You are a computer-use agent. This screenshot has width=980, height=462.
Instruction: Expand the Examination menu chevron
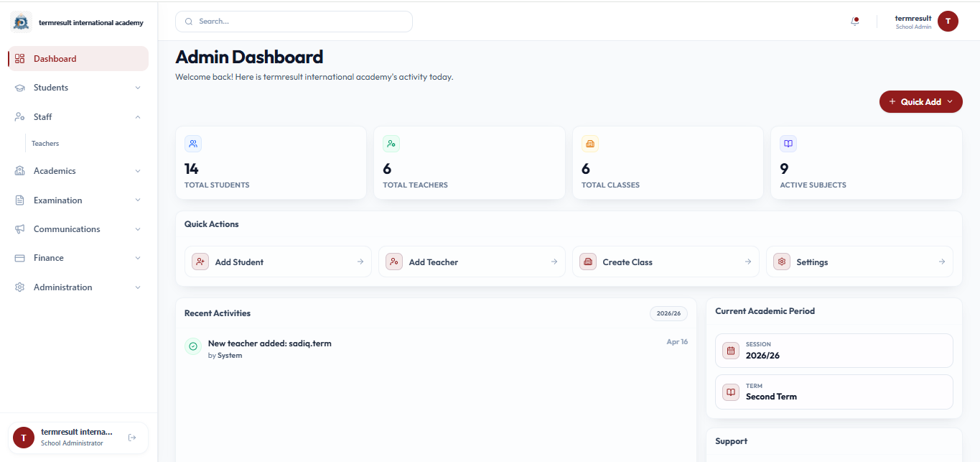click(138, 200)
